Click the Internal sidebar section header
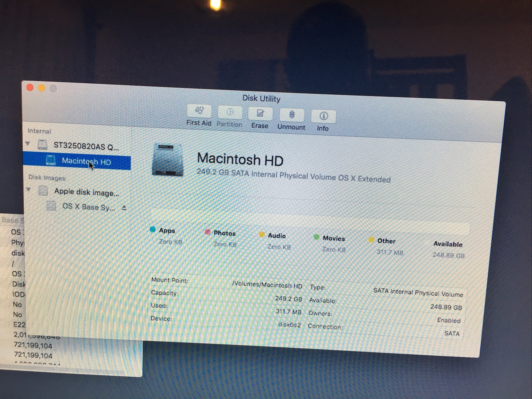532x399 pixels. click(x=39, y=131)
